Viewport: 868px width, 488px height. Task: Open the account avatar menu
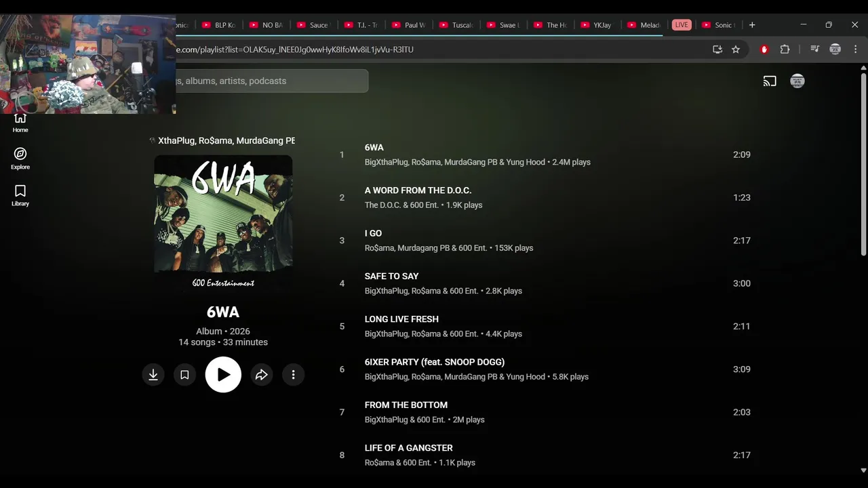(797, 81)
